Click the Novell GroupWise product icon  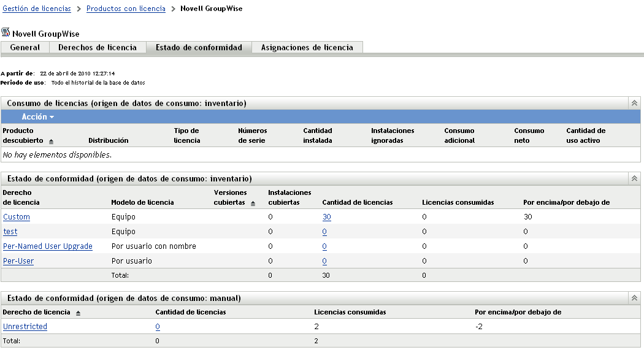pos(6,32)
